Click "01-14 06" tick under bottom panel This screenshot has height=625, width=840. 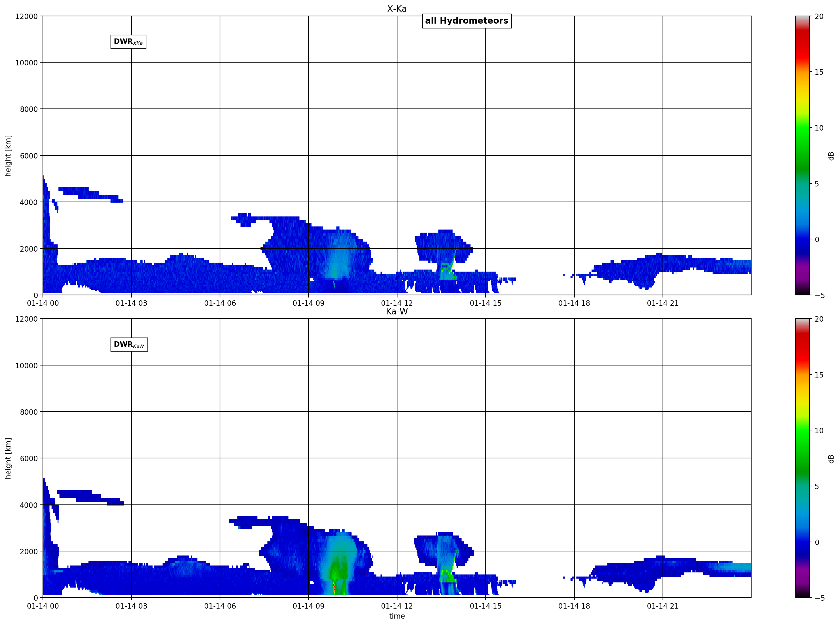click(x=220, y=606)
